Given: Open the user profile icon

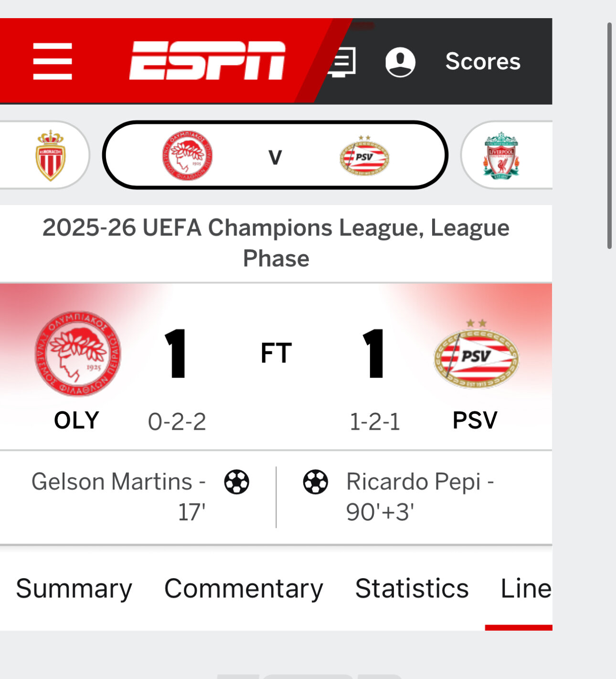Looking at the screenshot, I should pyautogui.click(x=400, y=62).
